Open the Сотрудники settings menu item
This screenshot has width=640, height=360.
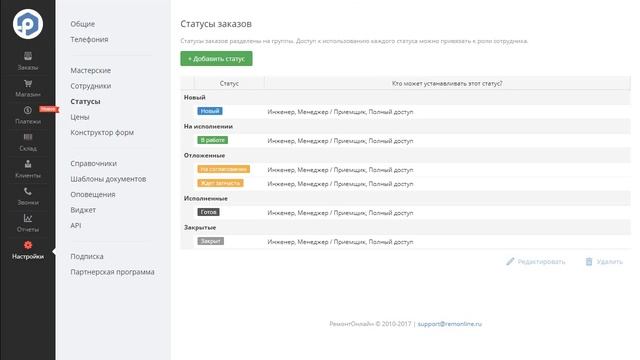click(x=91, y=86)
